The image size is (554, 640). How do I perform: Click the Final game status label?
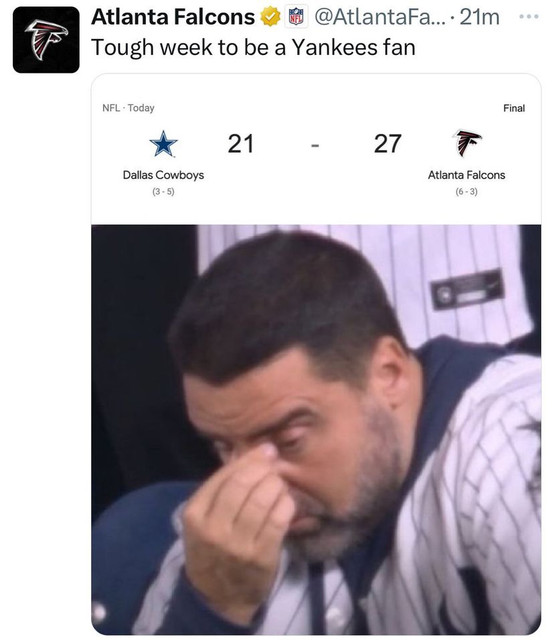point(514,108)
